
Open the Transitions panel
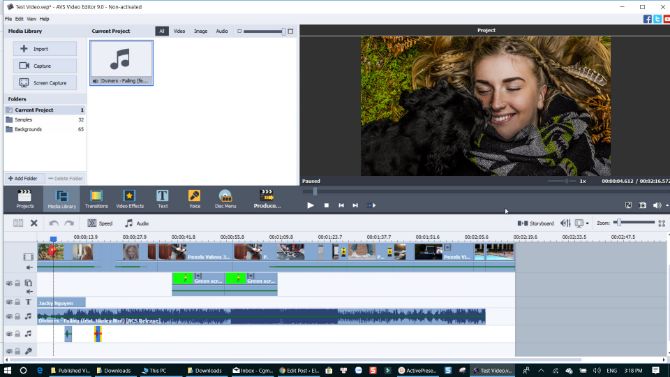pos(96,199)
